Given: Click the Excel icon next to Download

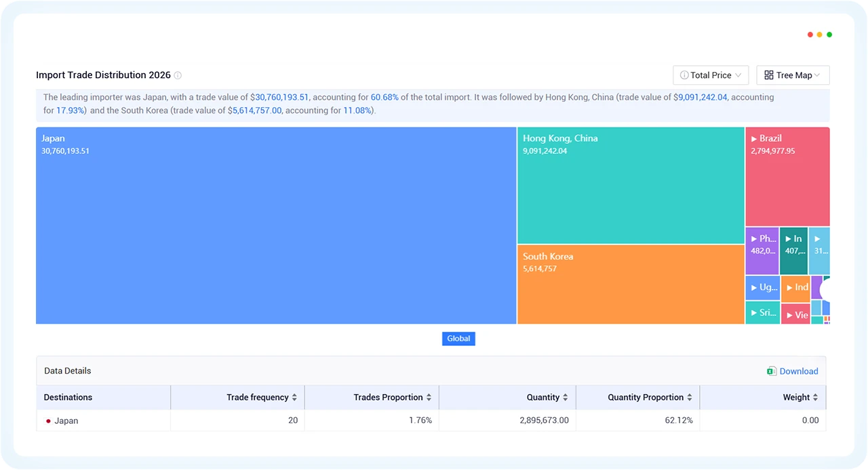Looking at the screenshot, I should (x=772, y=371).
